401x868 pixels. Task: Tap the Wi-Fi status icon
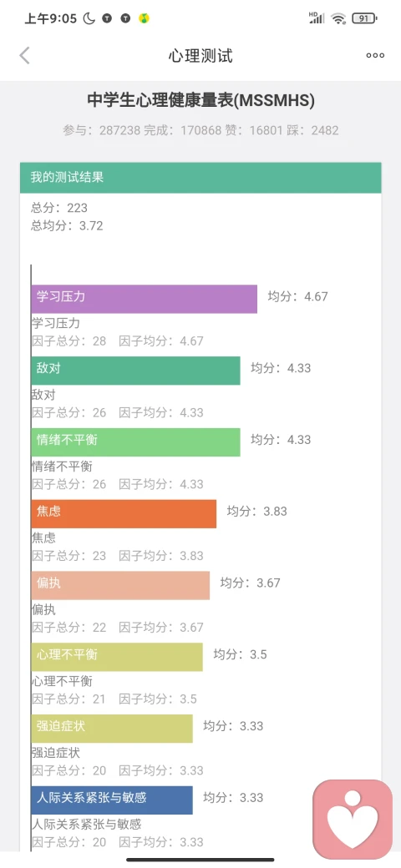click(x=338, y=18)
